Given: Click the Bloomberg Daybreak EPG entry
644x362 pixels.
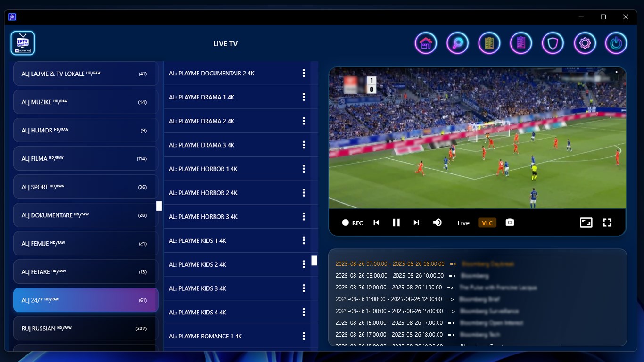Looking at the screenshot, I should [424, 263].
